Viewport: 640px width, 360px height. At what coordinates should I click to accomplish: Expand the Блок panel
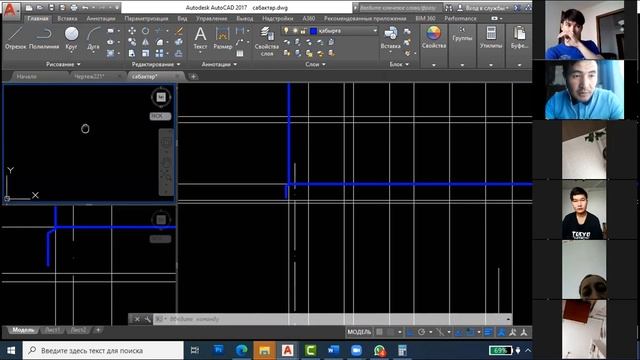tap(399, 64)
